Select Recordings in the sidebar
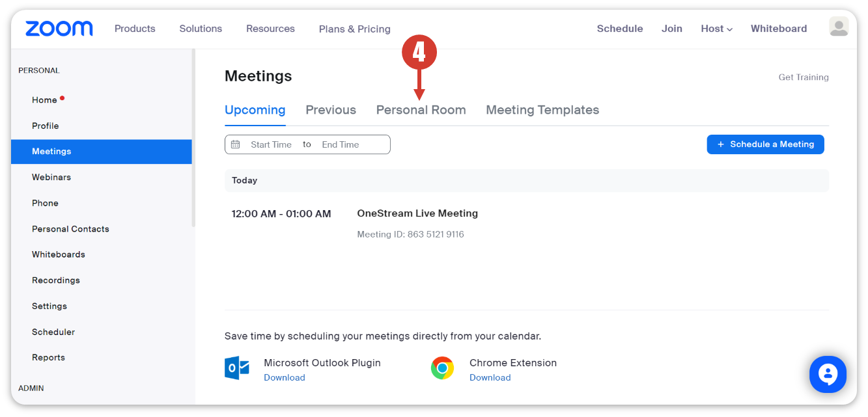The height and width of the screenshot is (417, 868). [x=56, y=280]
